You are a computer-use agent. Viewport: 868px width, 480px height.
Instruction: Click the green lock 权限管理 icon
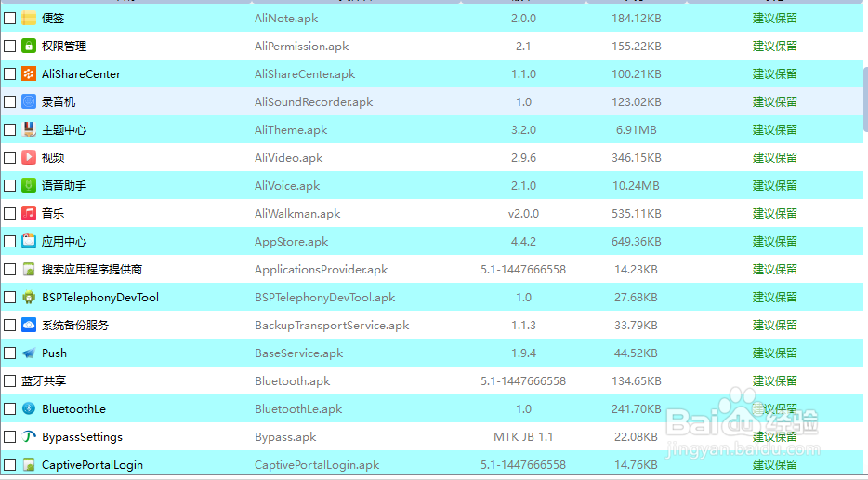tap(29, 46)
